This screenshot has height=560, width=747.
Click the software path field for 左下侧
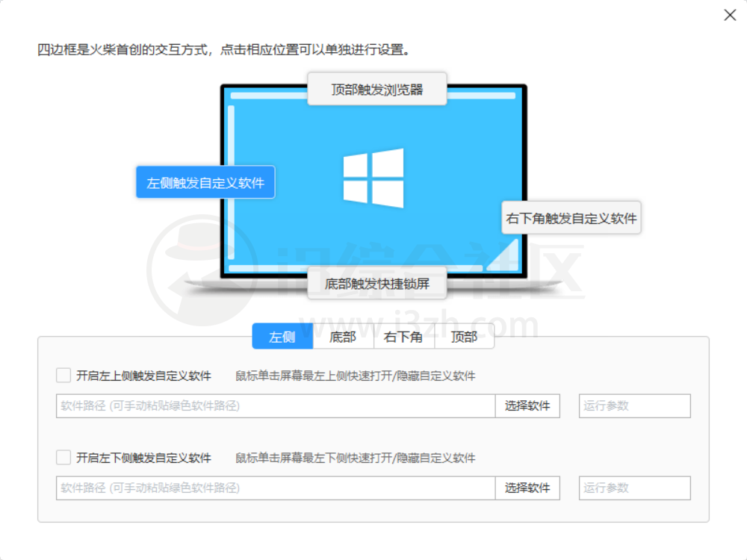click(x=276, y=488)
